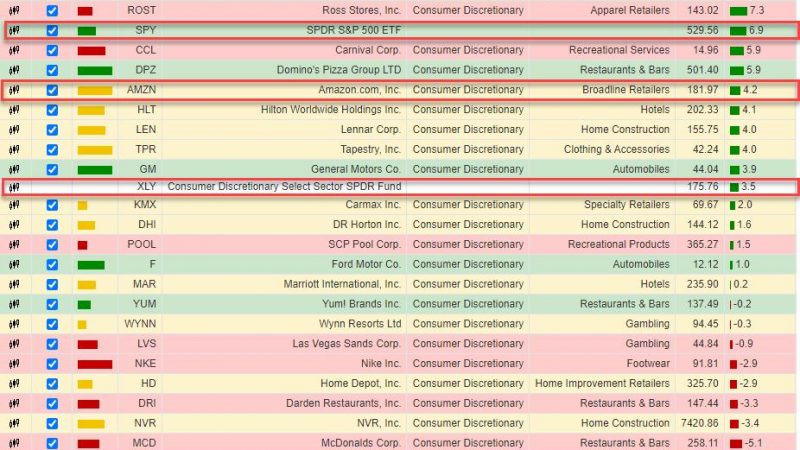Uncheck the AMZN row checkbox
The height and width of the screenshot is (450, 800).
point(52,90)
